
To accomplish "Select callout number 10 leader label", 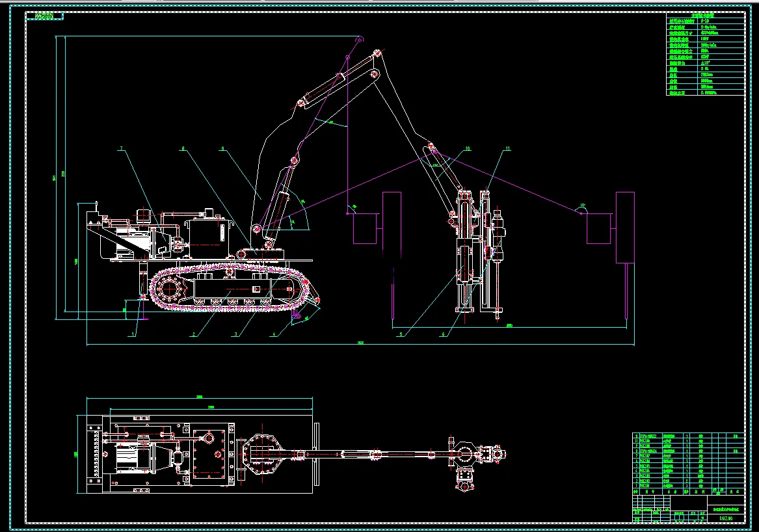I will pos(467,149).
